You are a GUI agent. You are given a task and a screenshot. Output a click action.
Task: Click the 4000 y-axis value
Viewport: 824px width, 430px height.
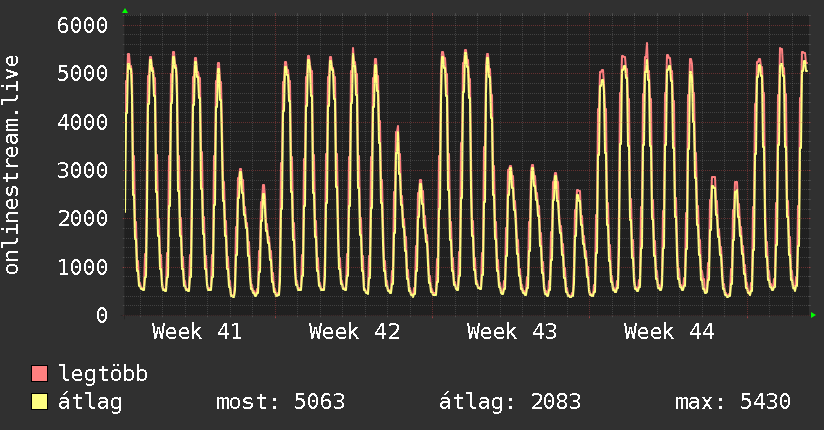tap(82, 122)
